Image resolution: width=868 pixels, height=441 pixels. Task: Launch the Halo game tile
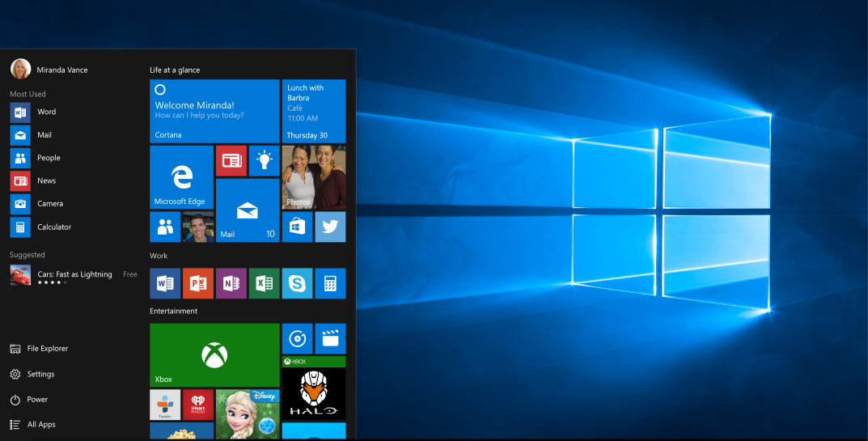coord(314,388)
